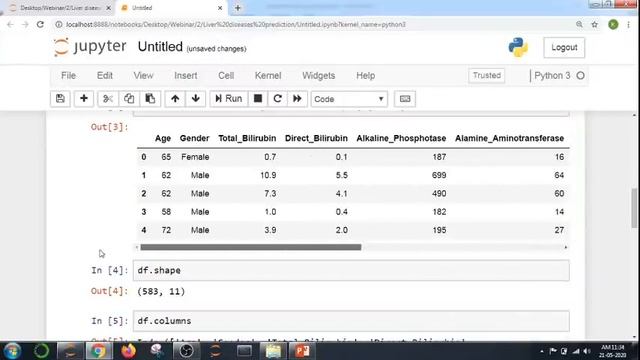Click the Trusted notebook indicator
Viewport: 640px width, 360px height.
(x=487, y=76)
